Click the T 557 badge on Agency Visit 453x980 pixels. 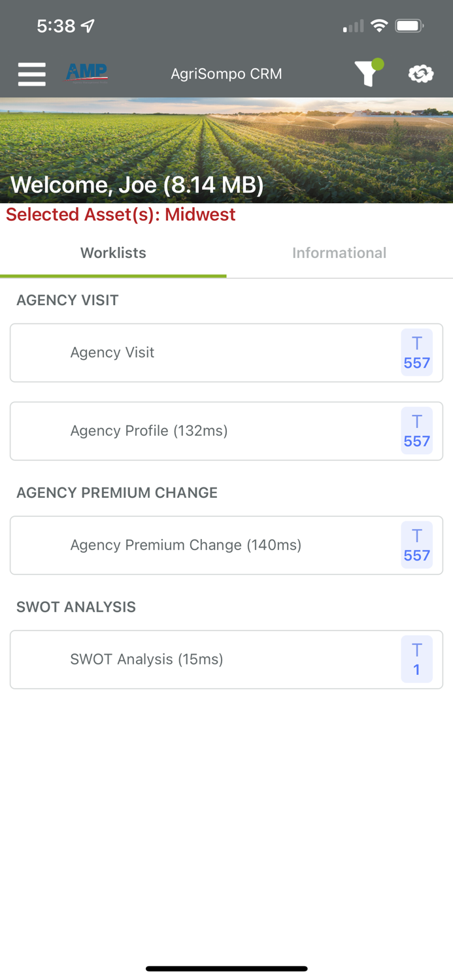point(416,353)
